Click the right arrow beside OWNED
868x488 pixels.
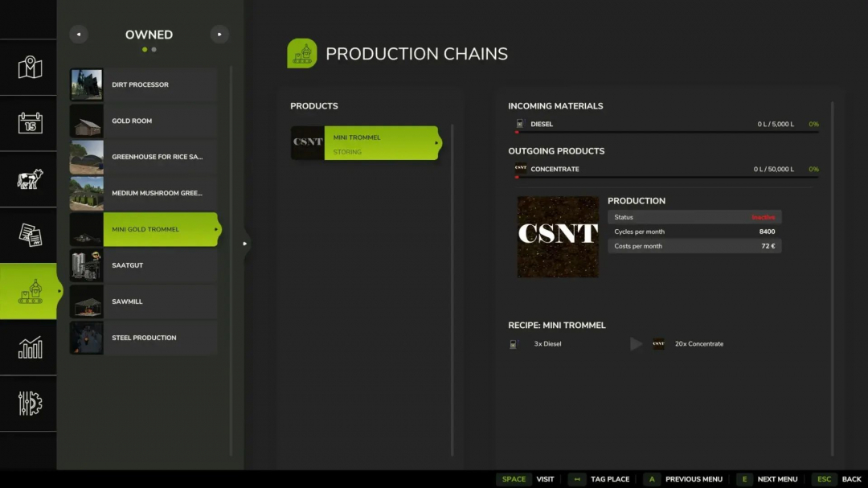tap(219, 34)
